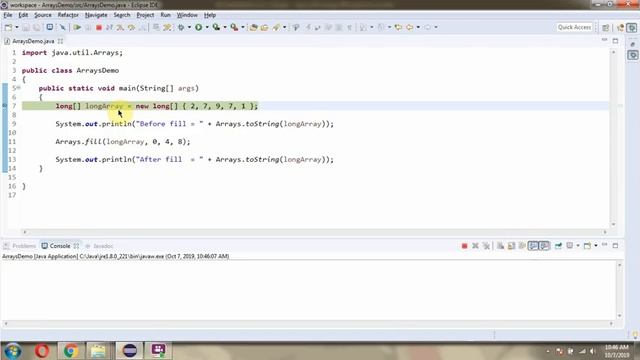The height and width of the screenshot is (360, 640).
Task: Click Remove All Terminated Launches icon
Action: coord(486,246)
